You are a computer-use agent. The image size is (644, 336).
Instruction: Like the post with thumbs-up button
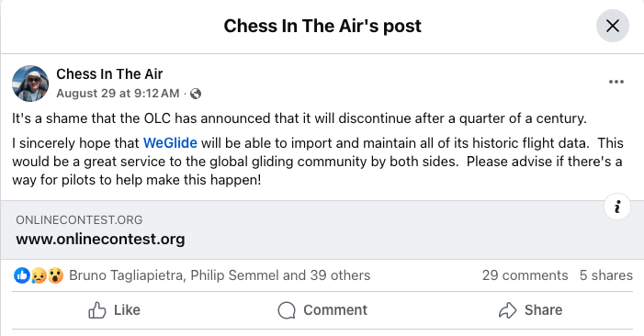pos(115,310)
